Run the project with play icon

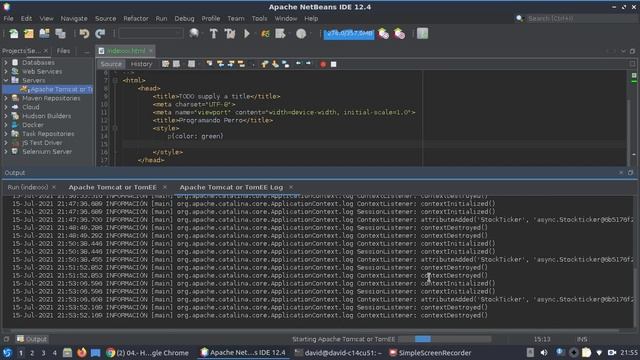point(247,34)
